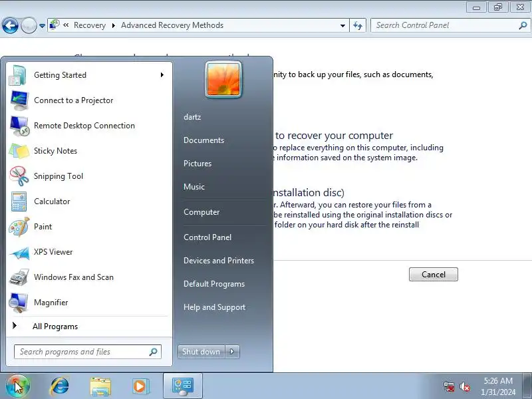The width and height of the screenshot is (532, 399).
Task: Click the Search programs and files field
Action: tap(88, 352)
